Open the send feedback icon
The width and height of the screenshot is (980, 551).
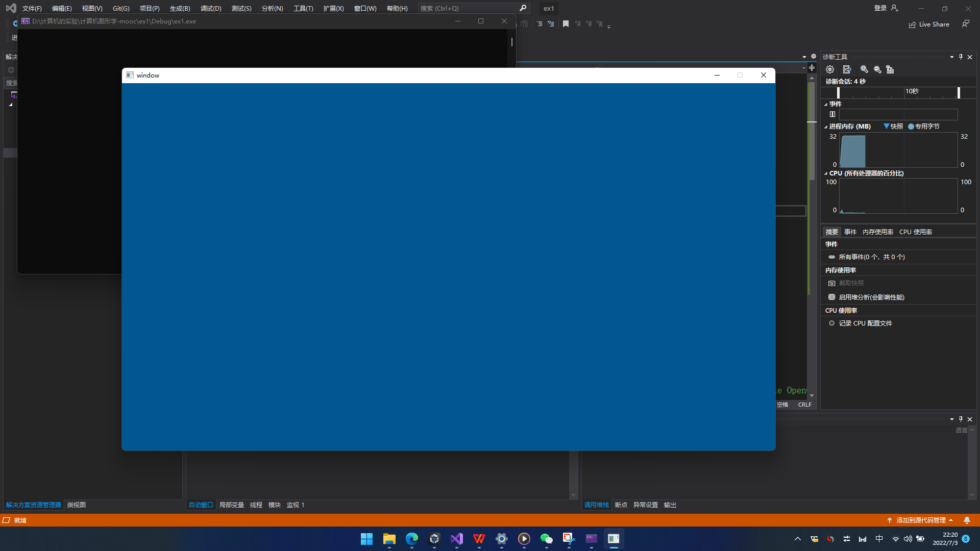coord(965,24)
